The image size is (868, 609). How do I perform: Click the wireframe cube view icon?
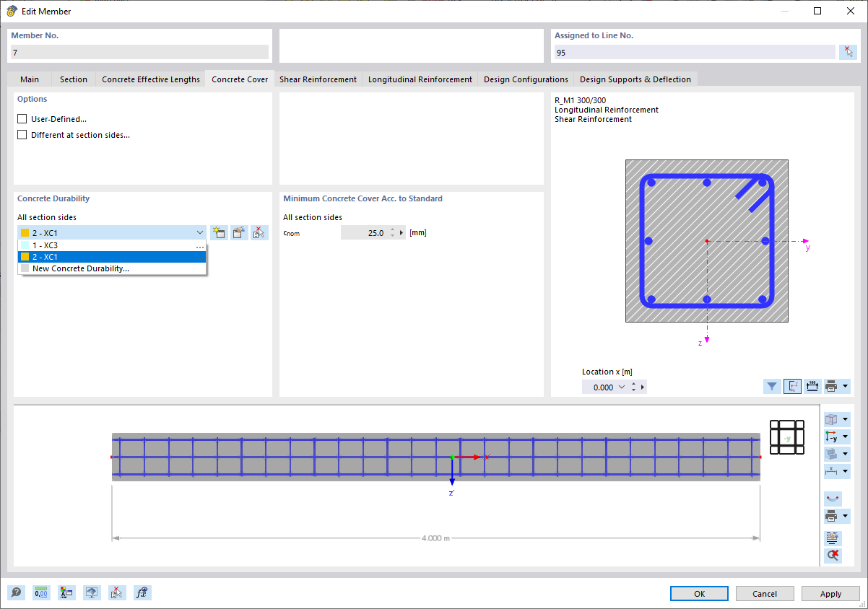click(x=832, y=419)
